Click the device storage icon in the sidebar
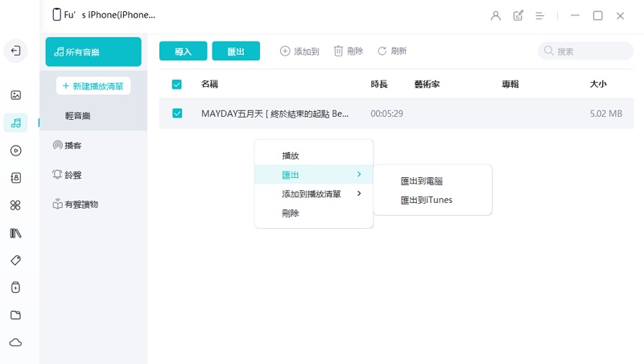The width and height of the screenshot is (644, 364). coord(15,287)
